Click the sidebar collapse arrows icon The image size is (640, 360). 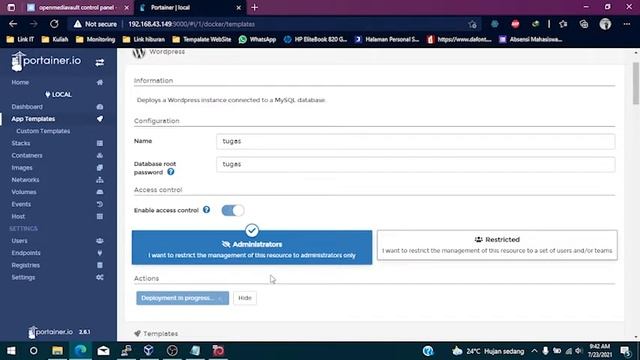coord(100,62)
